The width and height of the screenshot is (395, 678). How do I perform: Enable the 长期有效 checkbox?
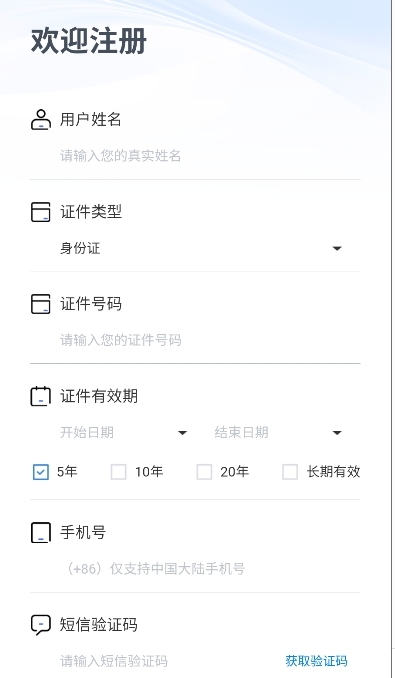[x=290, y=472]
